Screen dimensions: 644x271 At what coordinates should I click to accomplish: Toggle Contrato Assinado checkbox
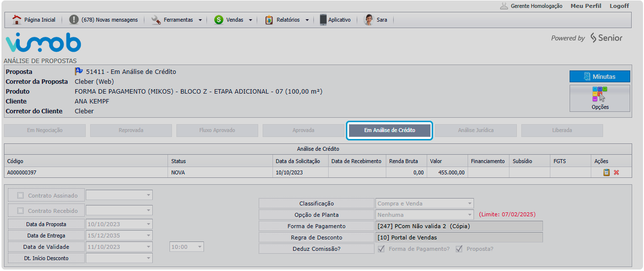pos(20,196)
